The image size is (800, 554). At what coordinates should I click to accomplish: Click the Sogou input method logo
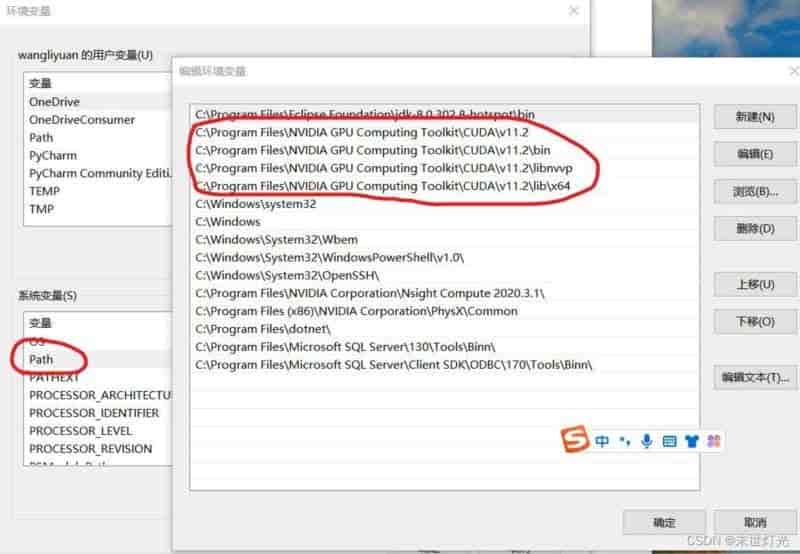[x=575, y=440]
